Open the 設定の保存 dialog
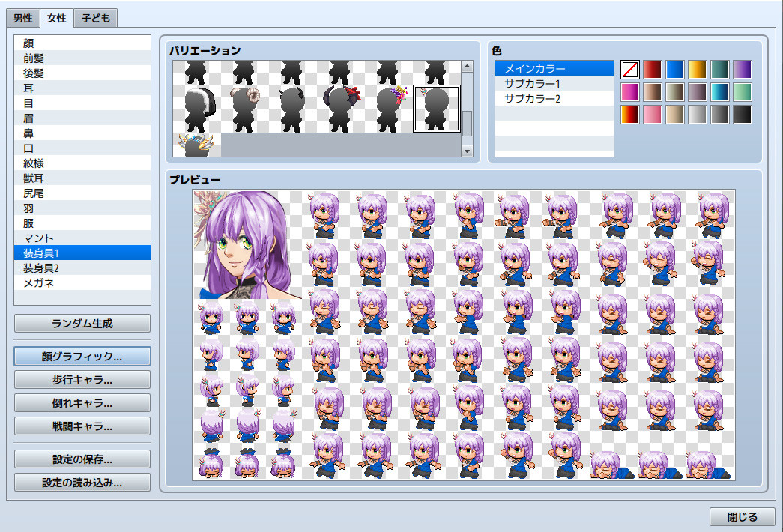This screenshot has height=532, width=783. [81, 460]
